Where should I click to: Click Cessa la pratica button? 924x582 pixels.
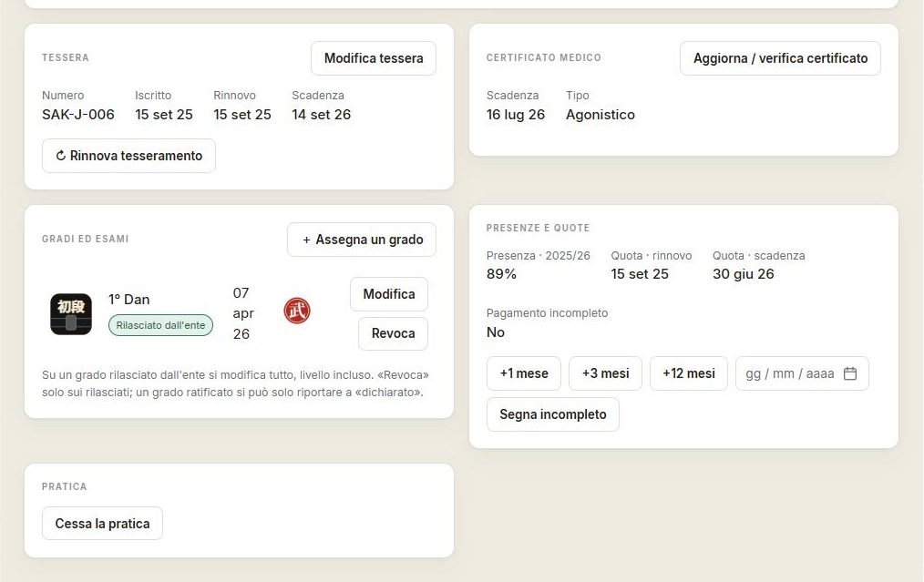tap(103, 524)
